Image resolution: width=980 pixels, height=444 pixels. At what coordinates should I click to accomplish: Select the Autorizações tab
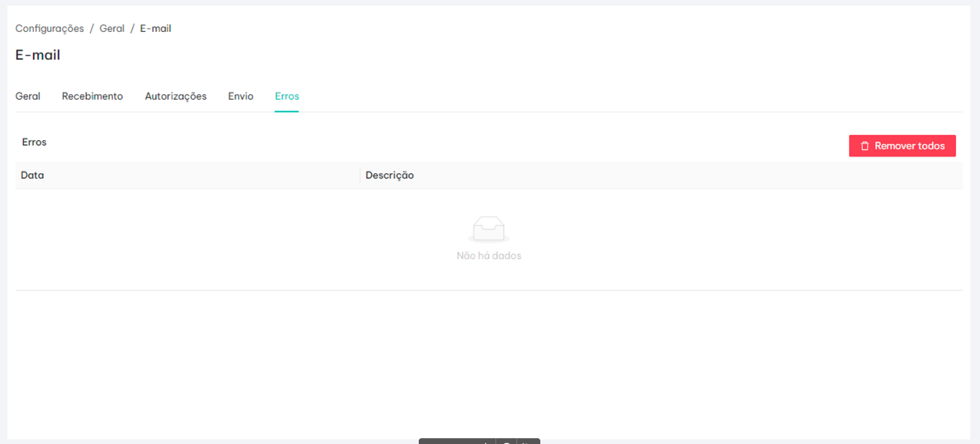176,96
